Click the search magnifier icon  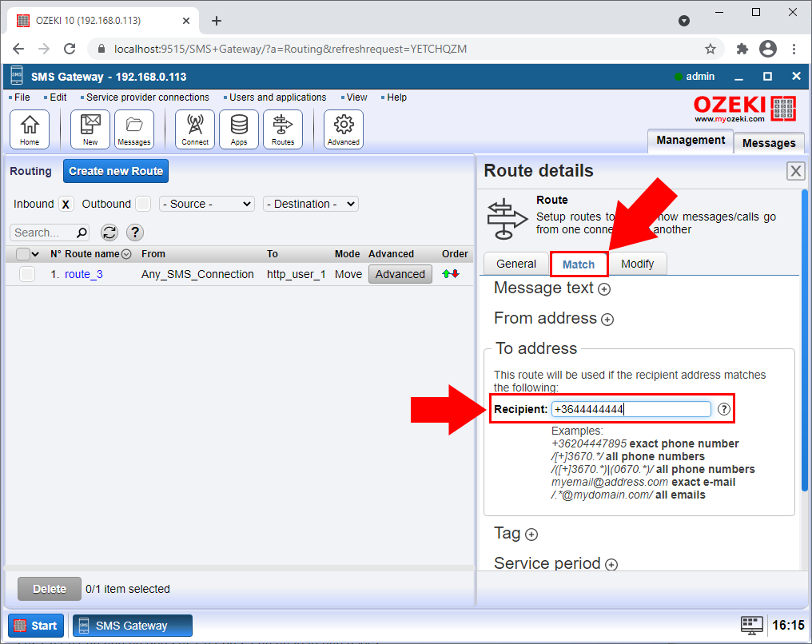pos(82,233)
